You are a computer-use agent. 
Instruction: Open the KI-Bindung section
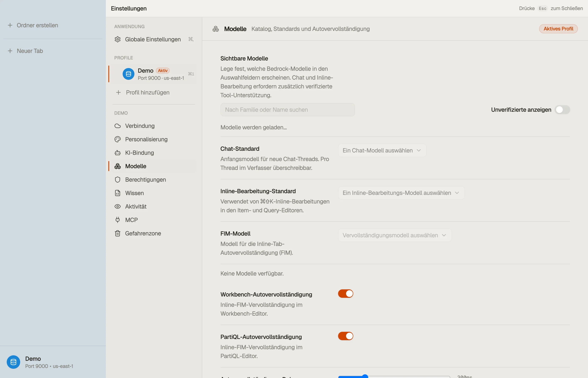click(154, 153)
